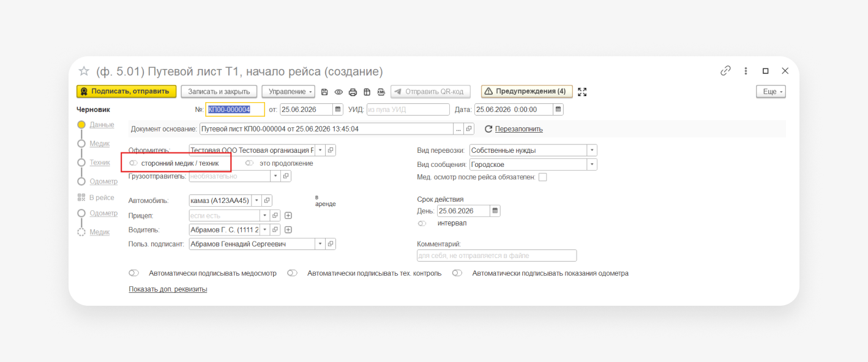868x362 pixels.
Task: Copy the form link using the chain icon
Action: (725, 71)
